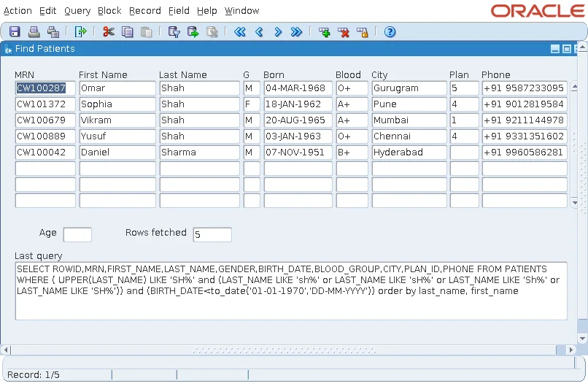The width and height of the screenshot is (588, 386).
Task: Open the Help menu
Action: click(207, 11)
